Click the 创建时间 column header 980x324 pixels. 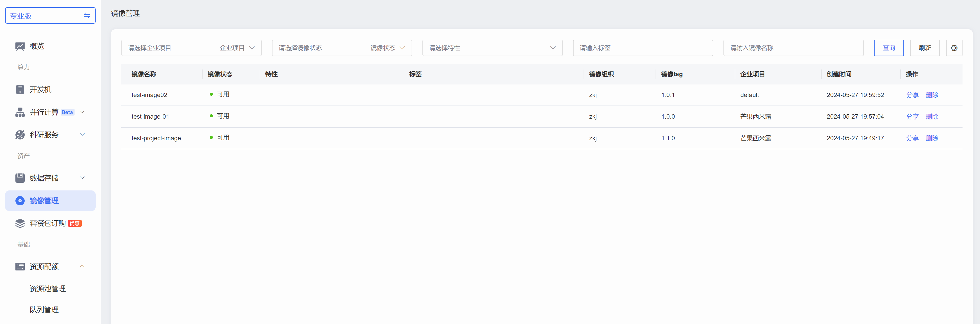click(839, 74)
